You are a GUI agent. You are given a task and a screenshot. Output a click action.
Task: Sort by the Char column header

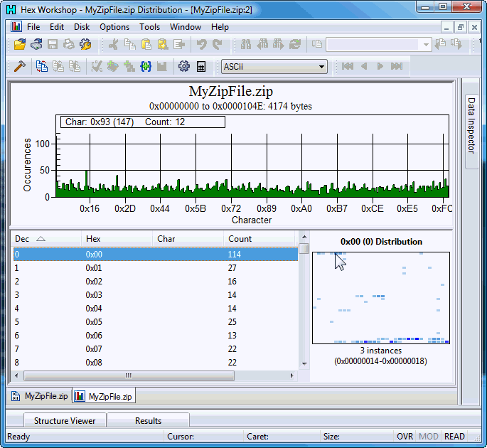pyautogui.click(x=188, y=239)
